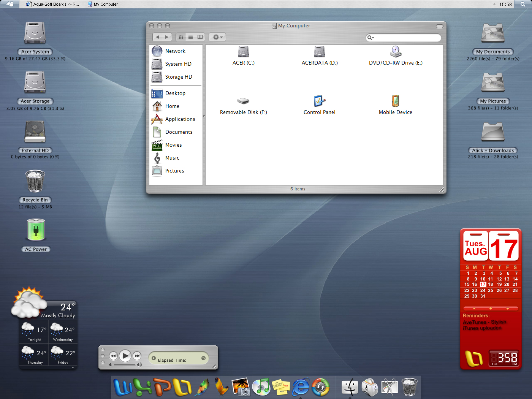The width and height of the screenshot is (532, 399).
Task: Click the Acer System desktop drive icon
Action: 35,33
